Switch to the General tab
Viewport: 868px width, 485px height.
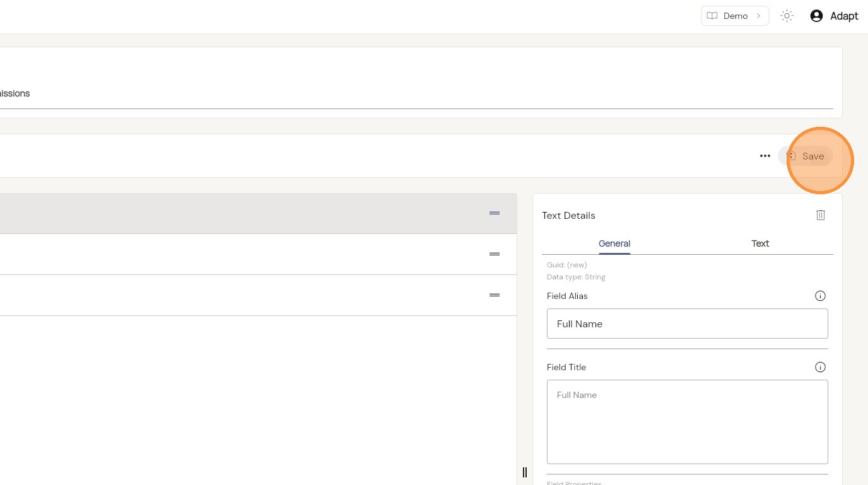pyautogui.click(x=614, y=243)
